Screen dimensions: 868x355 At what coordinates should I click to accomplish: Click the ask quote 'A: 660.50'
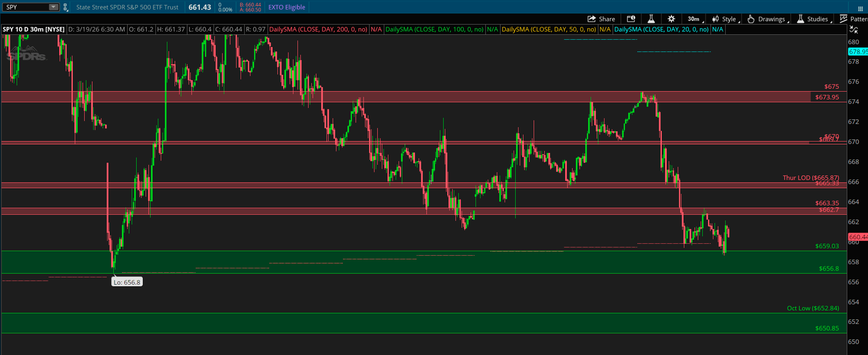point(250,10)
